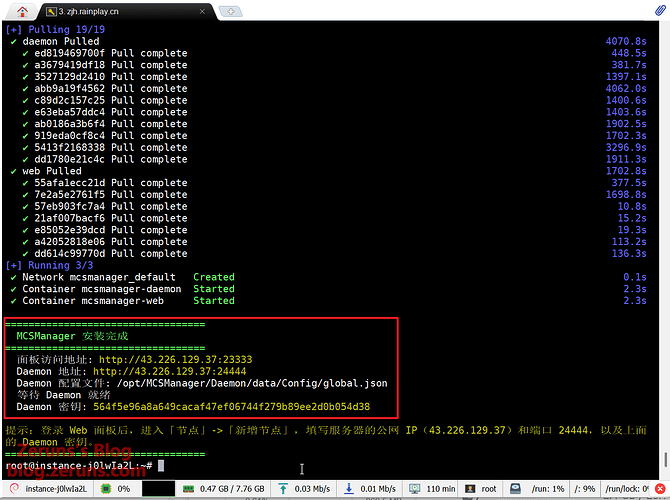Click the CPU chip icon in status bar
Viewport: 670px width, 500px height.
pyautogui.click(x=106, y=488)
